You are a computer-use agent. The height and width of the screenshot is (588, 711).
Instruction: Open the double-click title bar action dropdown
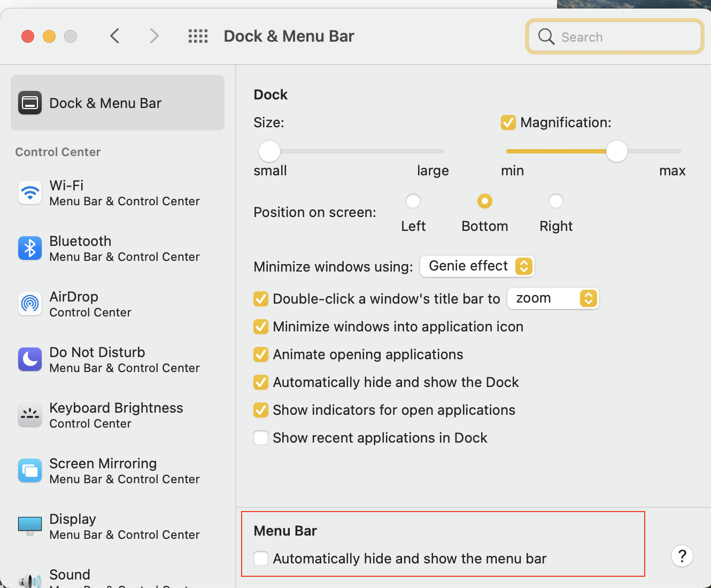[x=553, y=298]
